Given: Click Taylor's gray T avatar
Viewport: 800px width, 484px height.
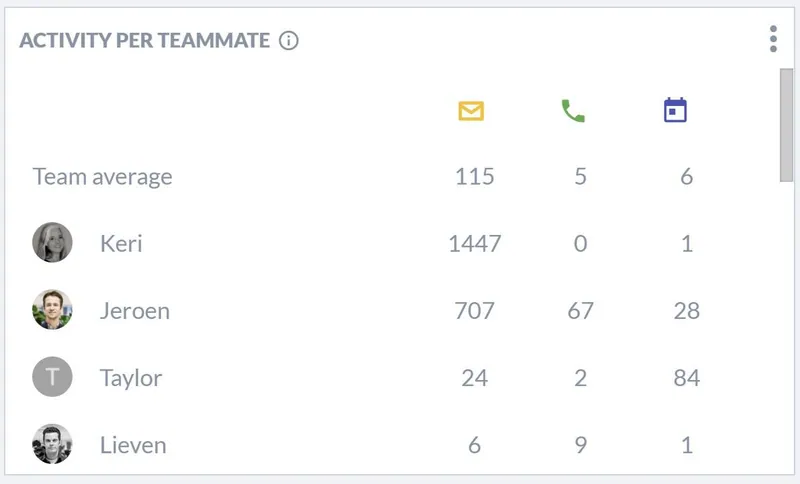Looking at the screenshot, I should 52,377.
